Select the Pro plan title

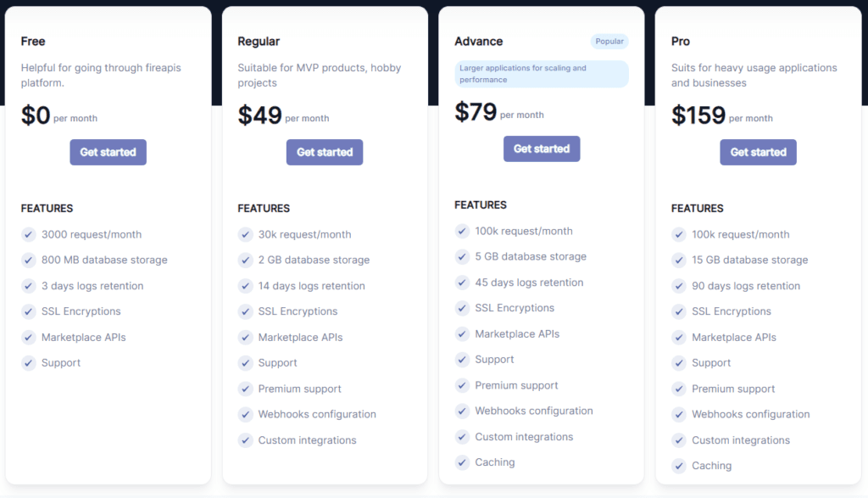tap(680, 41)
